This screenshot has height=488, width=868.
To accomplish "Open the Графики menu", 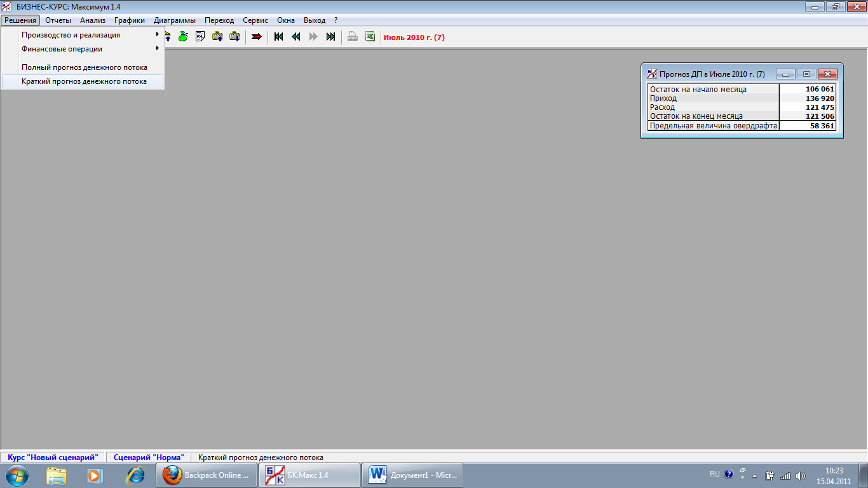I will (x=130, y=20).
